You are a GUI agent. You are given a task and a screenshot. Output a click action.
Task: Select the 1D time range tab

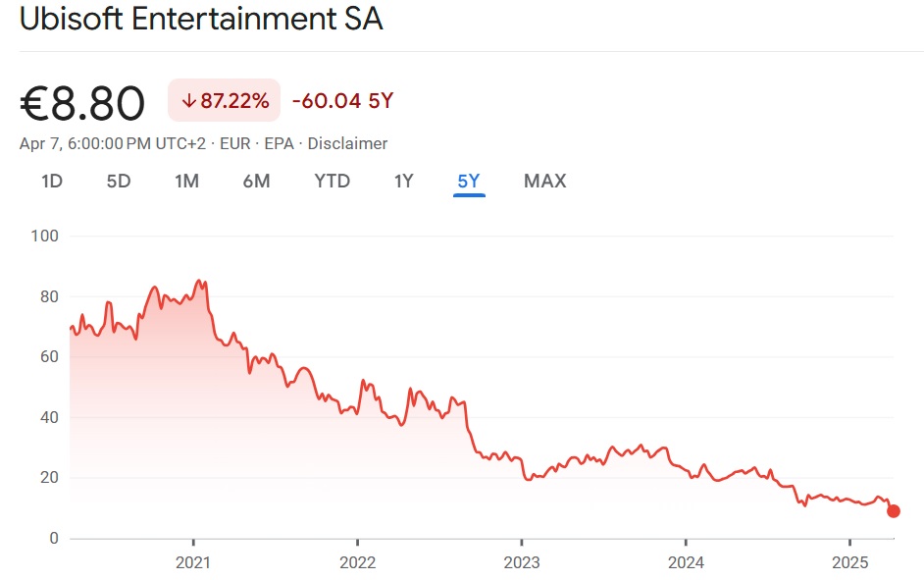(x=52, y=182)
